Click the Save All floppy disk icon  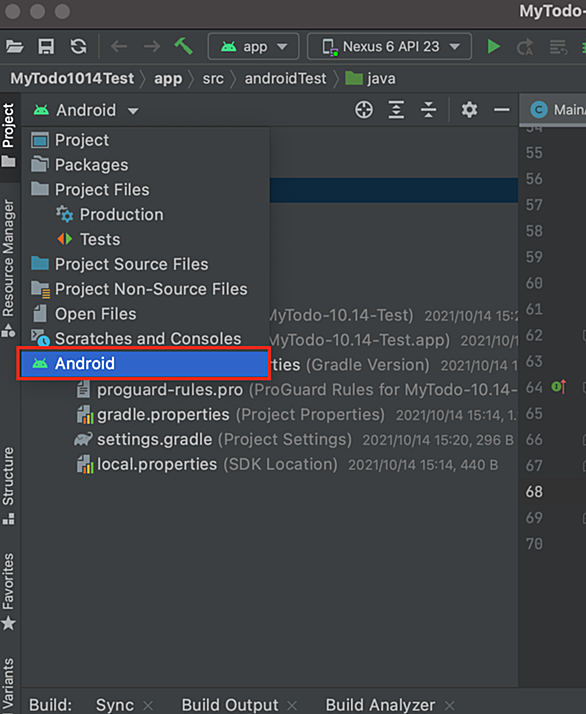coord(46,46)
